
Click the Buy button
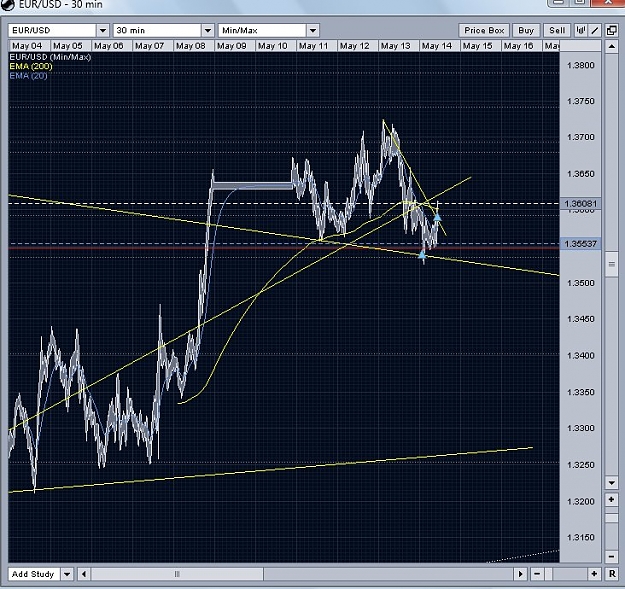[526, 30]
